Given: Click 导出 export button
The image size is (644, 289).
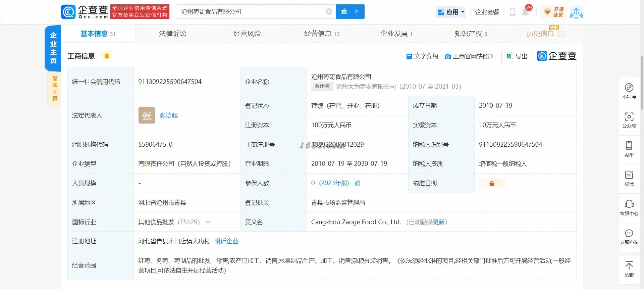Looking at the screenshot, I should (517, 56).
